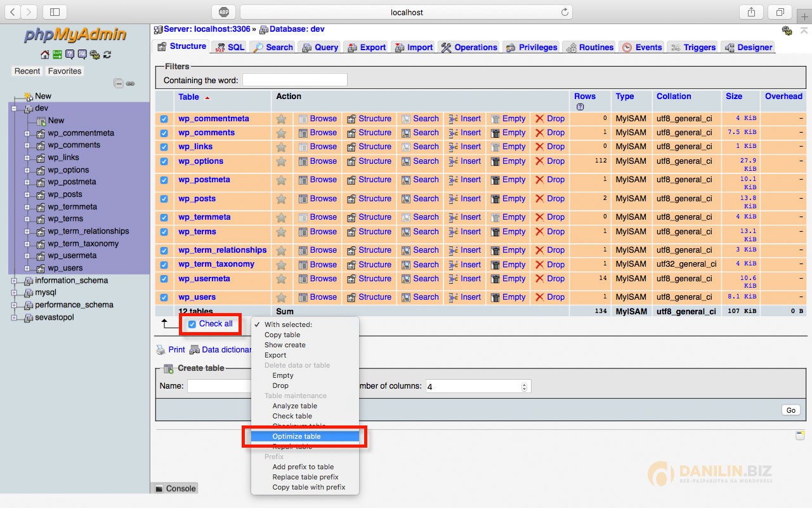This screenshot has height=508, width=812.
Task: Add wp_options to favorites star
Action: (281, 161)
